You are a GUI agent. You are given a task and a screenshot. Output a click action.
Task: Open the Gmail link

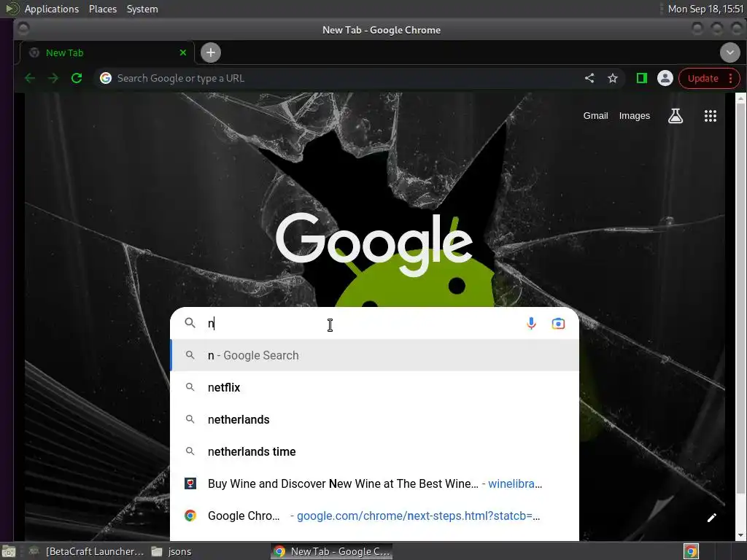click(x=595, y=116)
